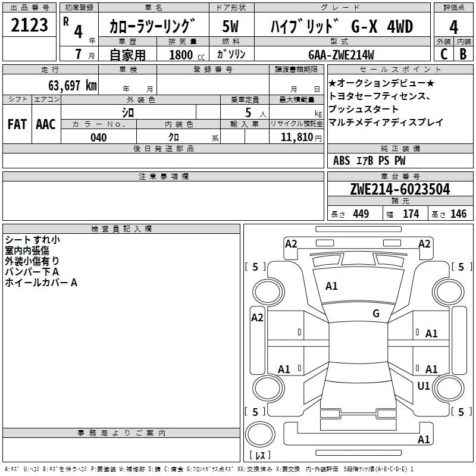Click the 事務局よりご案内 section header

(x=121, y=433)
